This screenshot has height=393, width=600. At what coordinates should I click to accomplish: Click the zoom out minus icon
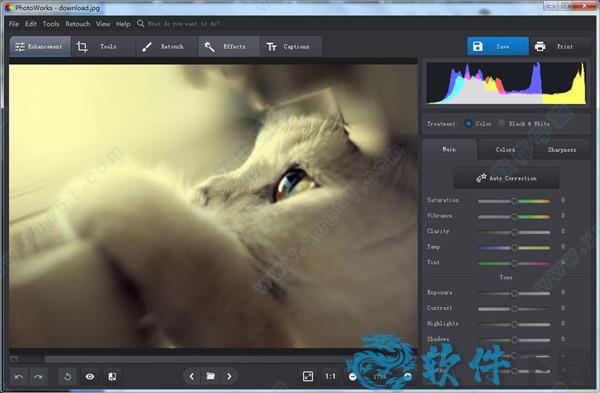coord(352,377)
